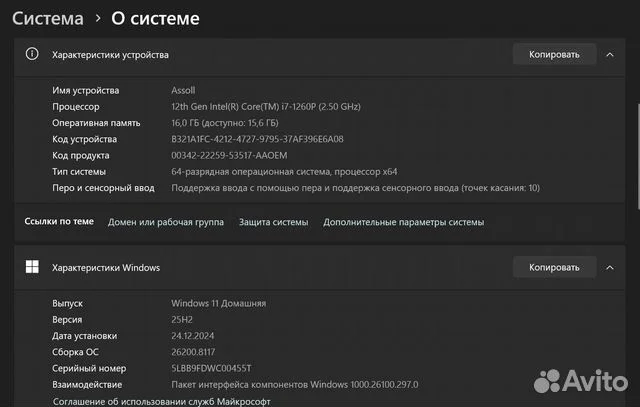Image resolution: width=640 pixels, height=407 pixels.
Task: Click the О системе page heading
Action: [156, 18]
